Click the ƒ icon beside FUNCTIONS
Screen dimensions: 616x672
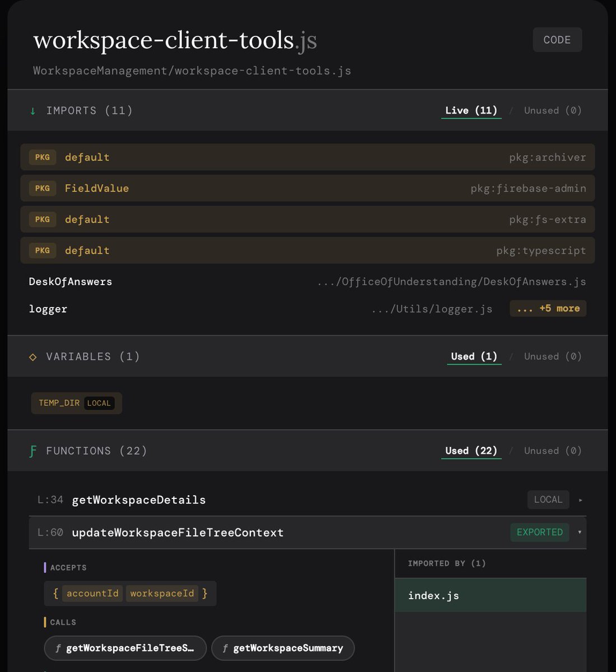[32, 450]
